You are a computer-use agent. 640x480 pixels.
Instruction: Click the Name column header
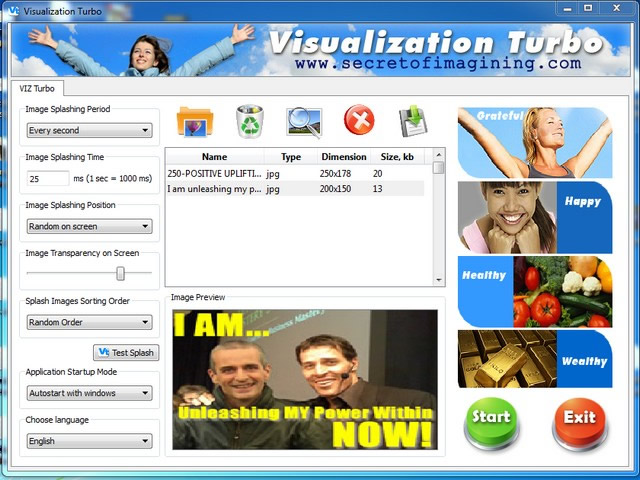(215, 157)
